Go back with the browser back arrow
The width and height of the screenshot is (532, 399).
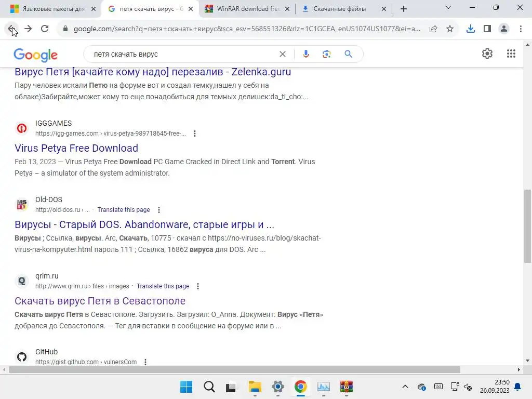coord(11,29)
